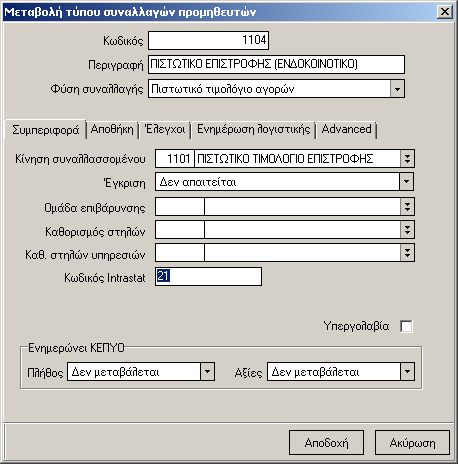Open the Φύση συναλλαγής dropdown arrow
Viewport: 458px width, 464px height.
pos(397,89)
